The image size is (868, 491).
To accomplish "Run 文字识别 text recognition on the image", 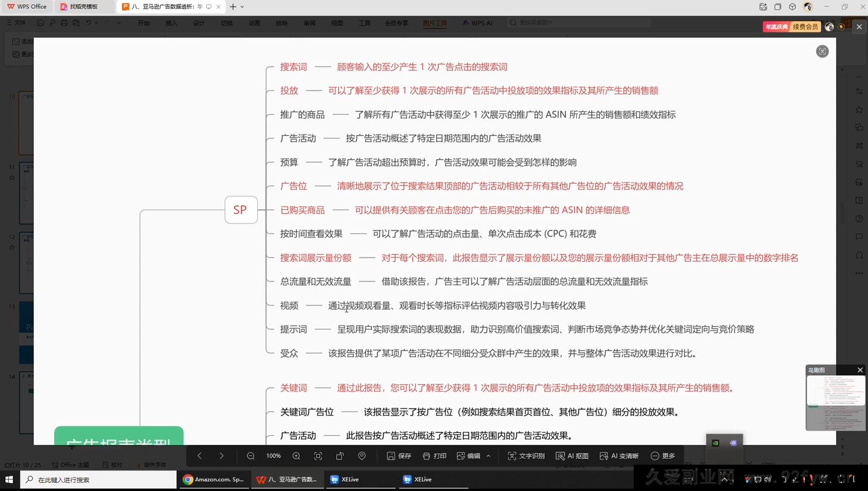I will pos(526,455).
